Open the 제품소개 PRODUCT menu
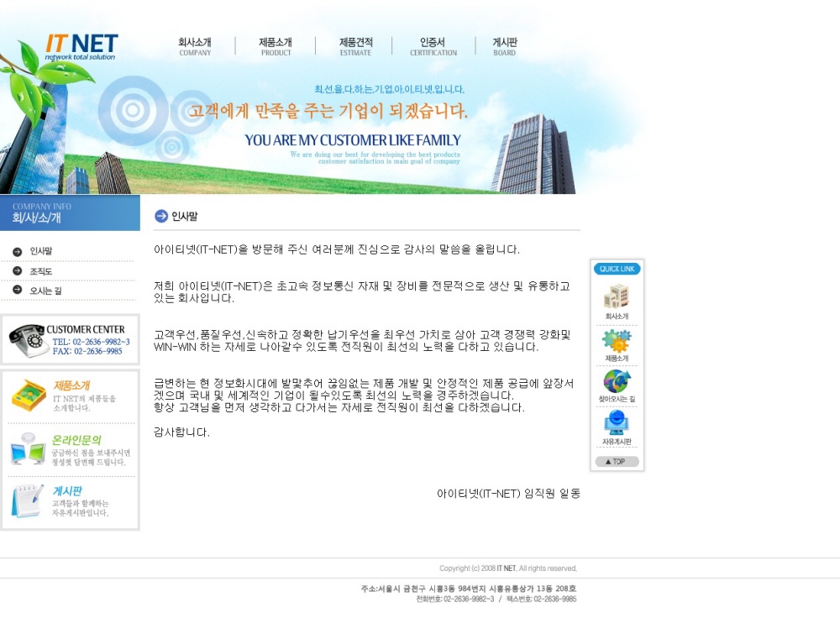The width and height of the screenshot is (840, 618). 276,46
